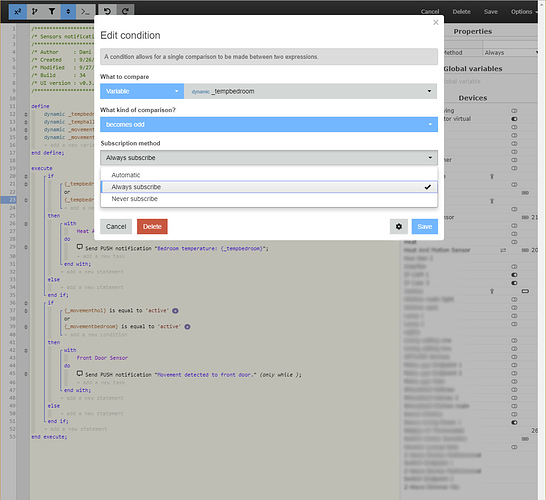The height and width of the screenshot is (500, 546).
Task: Click the branch toolbar icon
Action: coord(34,11)
